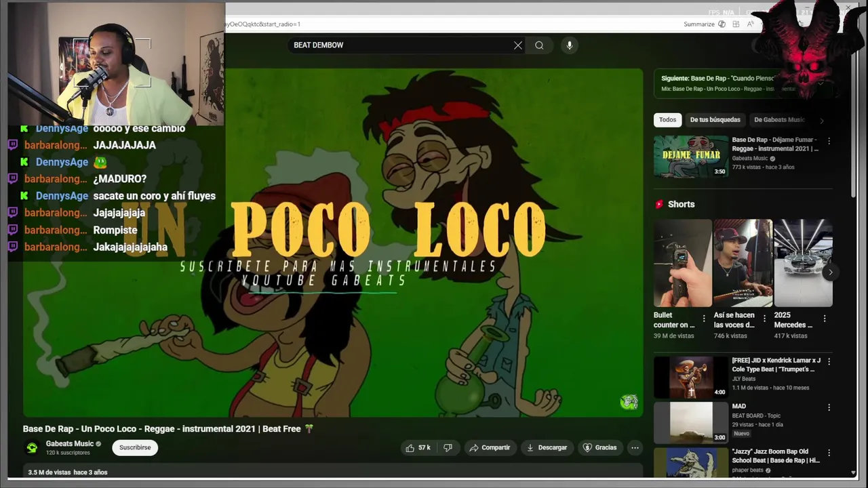Dislike the video with thumbs-down

click(448, 447)
